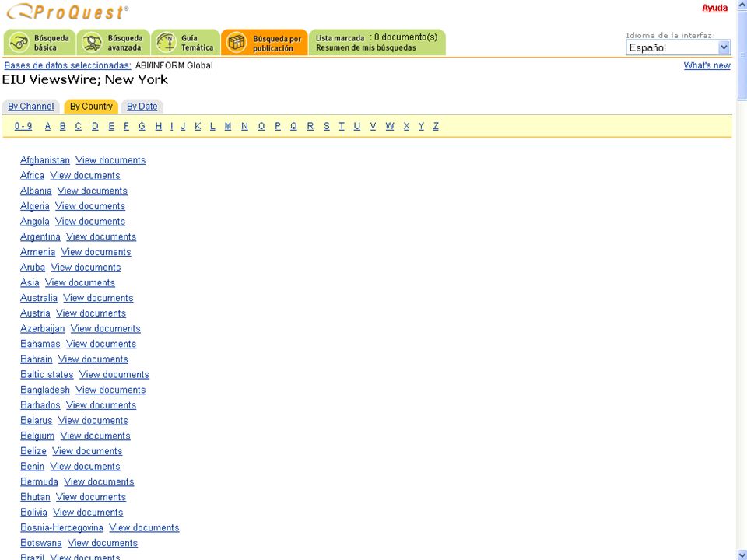The width and height of the screenshot is (747, 560).
Task: Click the scrollbar down arrow
Action: click(742, 555)
